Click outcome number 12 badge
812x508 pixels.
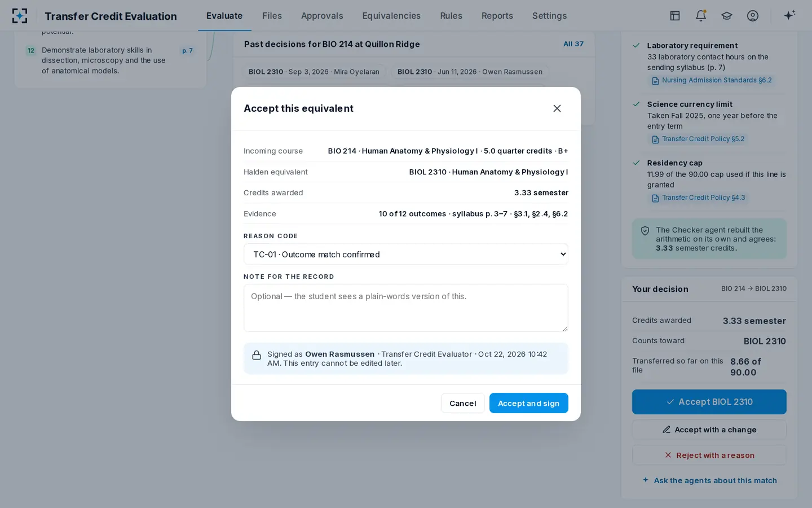point(31,51)
